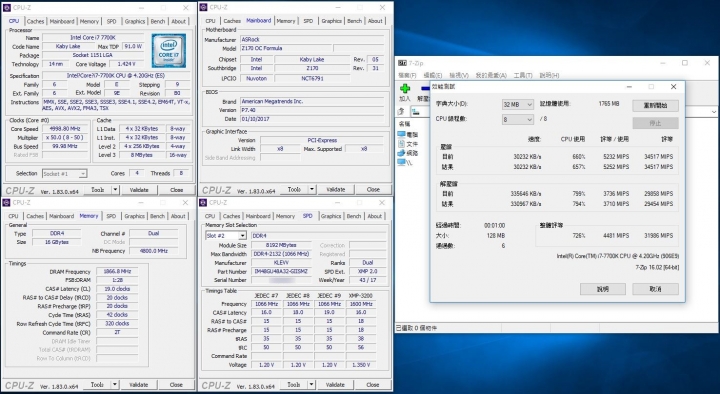Viewport: 720px width, 394px height.
Task: Open the 說明(H) menu in 7-Zip
Action: click(549, 75)
